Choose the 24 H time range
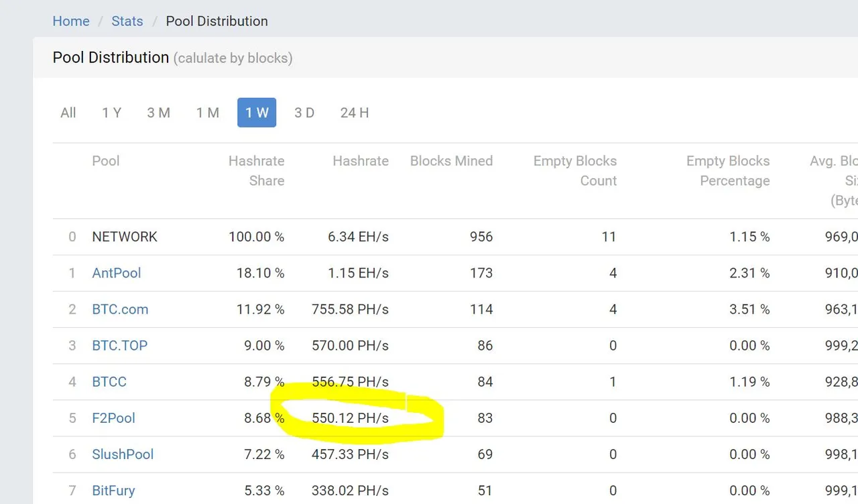Screen dimensions: 858x504 (x=355, y=113)
